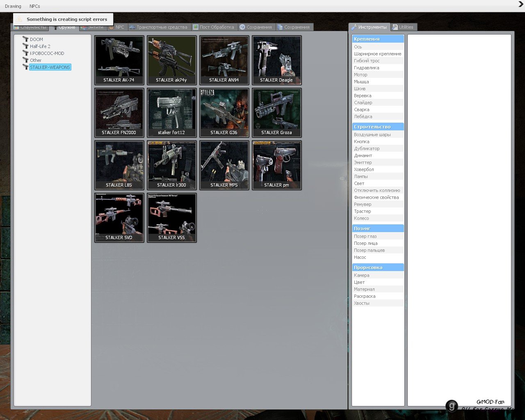The width and height of the screenshot is (525, 420).
Task: Spawn the STALKER MP5 submachine gun
Action: (224, 165)
